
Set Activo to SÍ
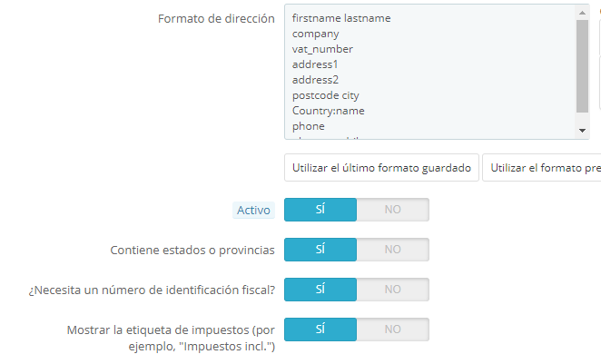tap(320, 210)
